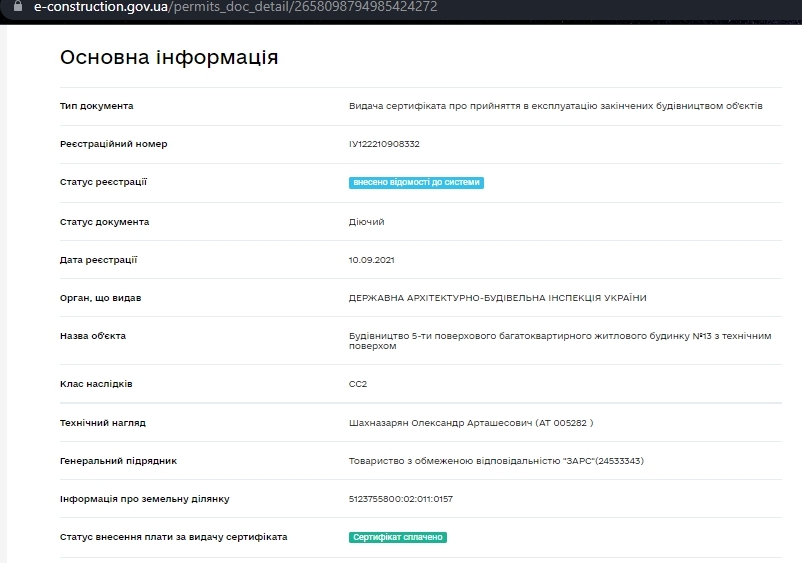
Task: Select registration date 10.09.2021
Action: coord(371,260)
